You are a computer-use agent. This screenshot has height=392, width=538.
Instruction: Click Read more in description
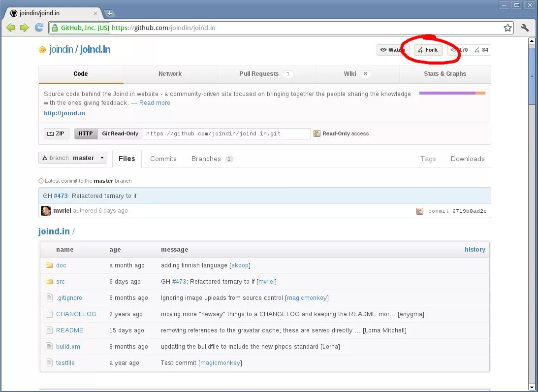pos(155,102)
